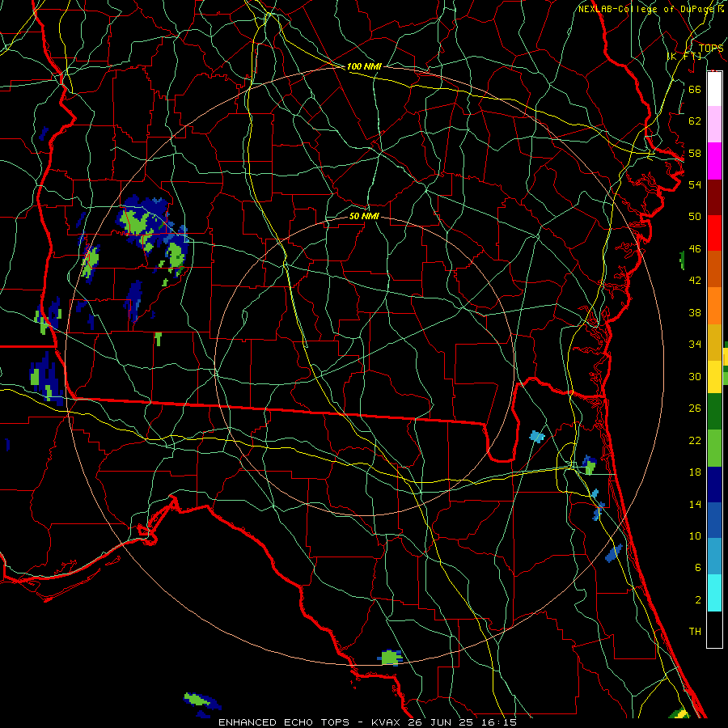
Task: Click the dark orange legend swatch
Action: (x=714, y=269)
